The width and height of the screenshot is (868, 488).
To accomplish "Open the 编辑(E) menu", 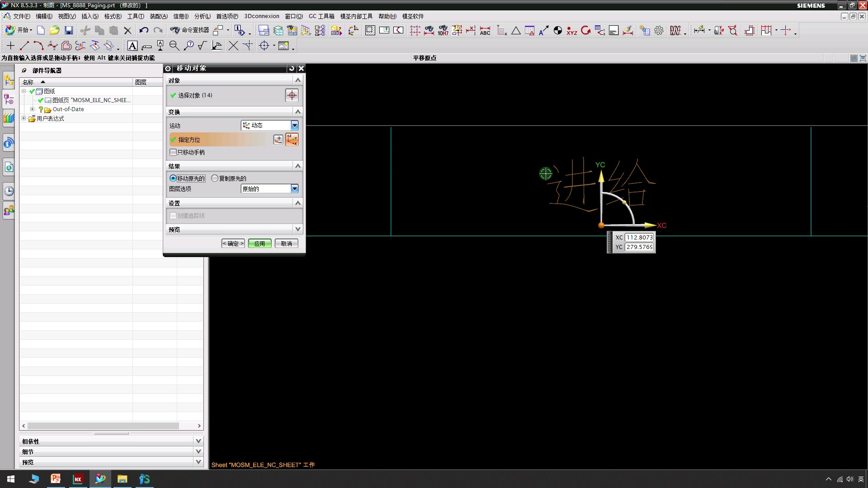I will click(x=44, y=16).
